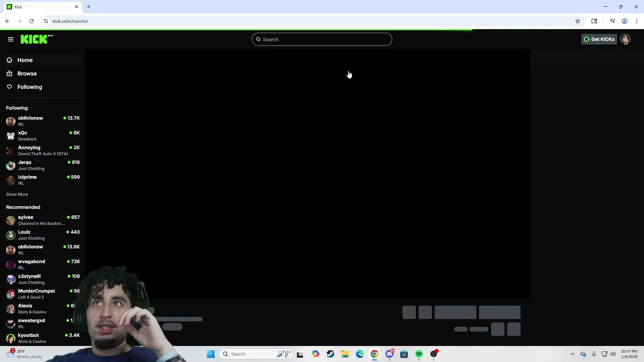The height and width of the screenshot is (362, 644).
Task: Click the address bar URL kick.com/baschin
Action: [70, 21]
